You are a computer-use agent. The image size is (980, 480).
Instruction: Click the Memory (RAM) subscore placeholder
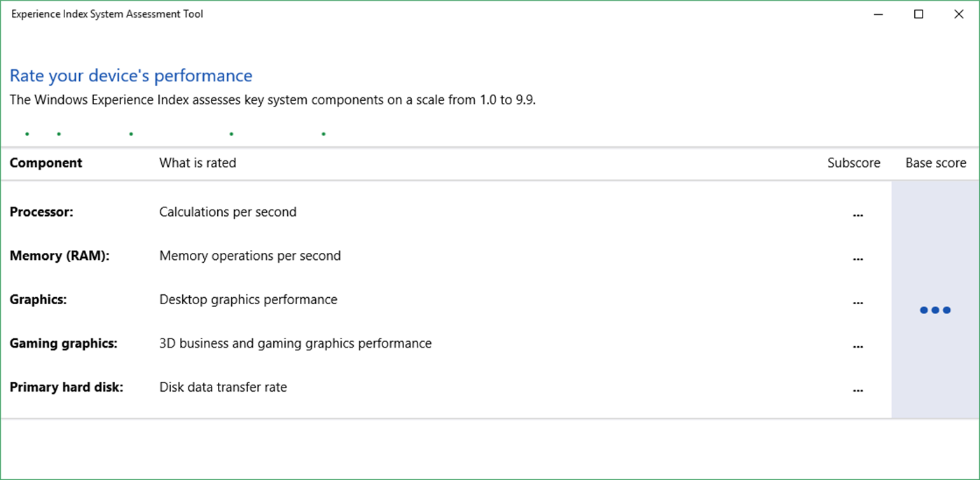click(x=858, y=259)
